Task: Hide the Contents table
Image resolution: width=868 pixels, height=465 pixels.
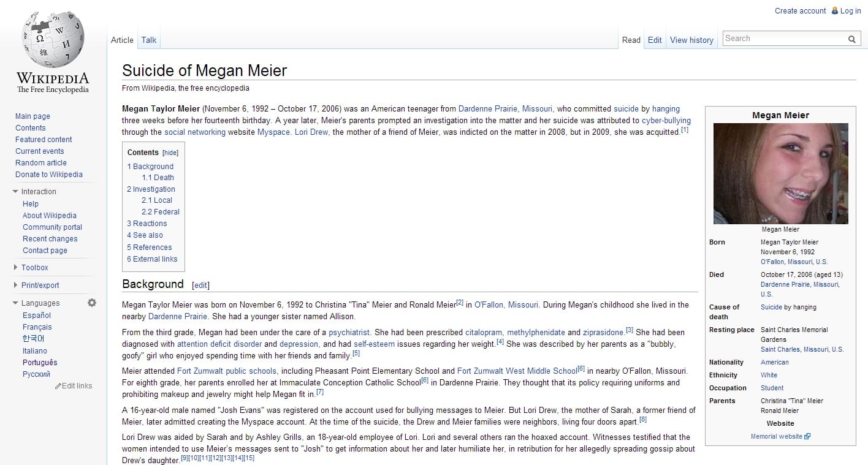Action: pos(170,153)
